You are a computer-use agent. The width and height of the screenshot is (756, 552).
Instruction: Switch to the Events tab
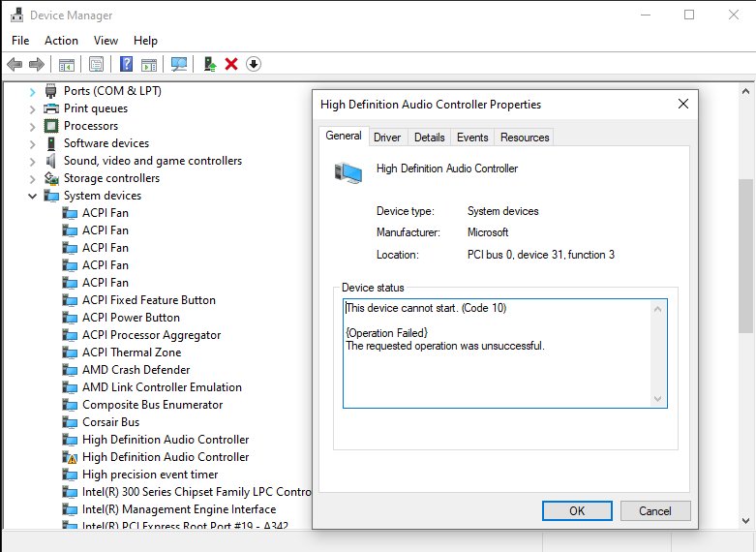click(x=472, y=138)
